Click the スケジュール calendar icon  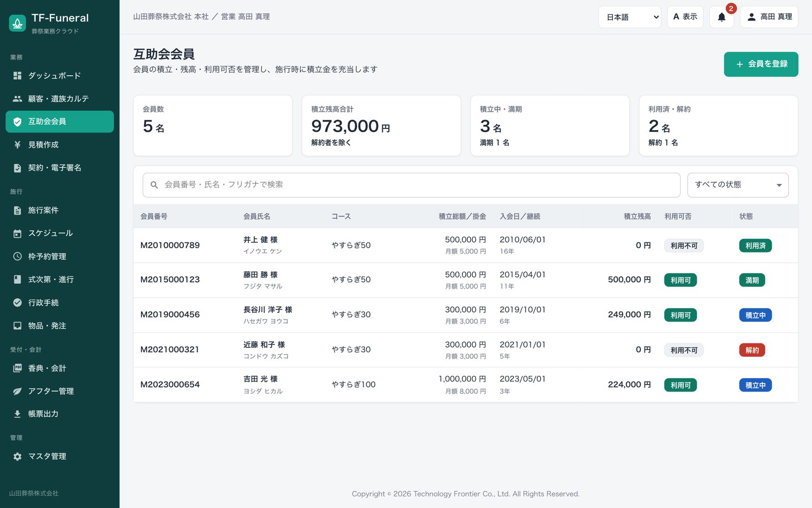coord(17,233)
